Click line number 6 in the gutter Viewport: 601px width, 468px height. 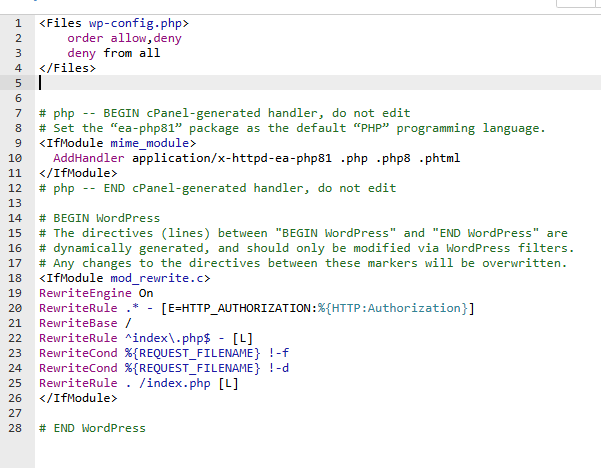(x=18, y=99)
